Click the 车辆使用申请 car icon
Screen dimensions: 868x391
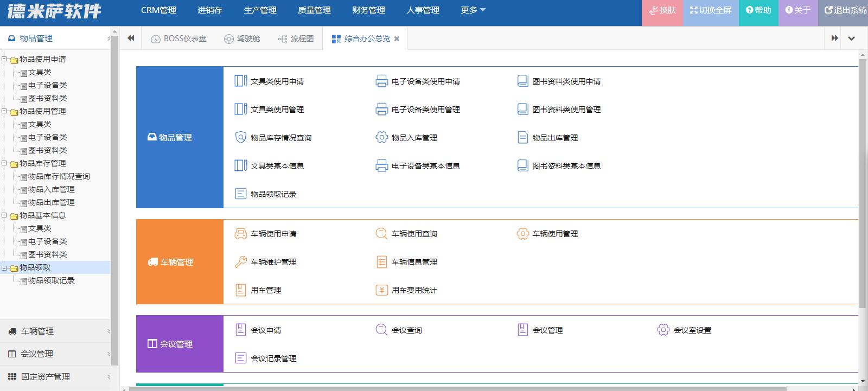click(x=241, y=234)
